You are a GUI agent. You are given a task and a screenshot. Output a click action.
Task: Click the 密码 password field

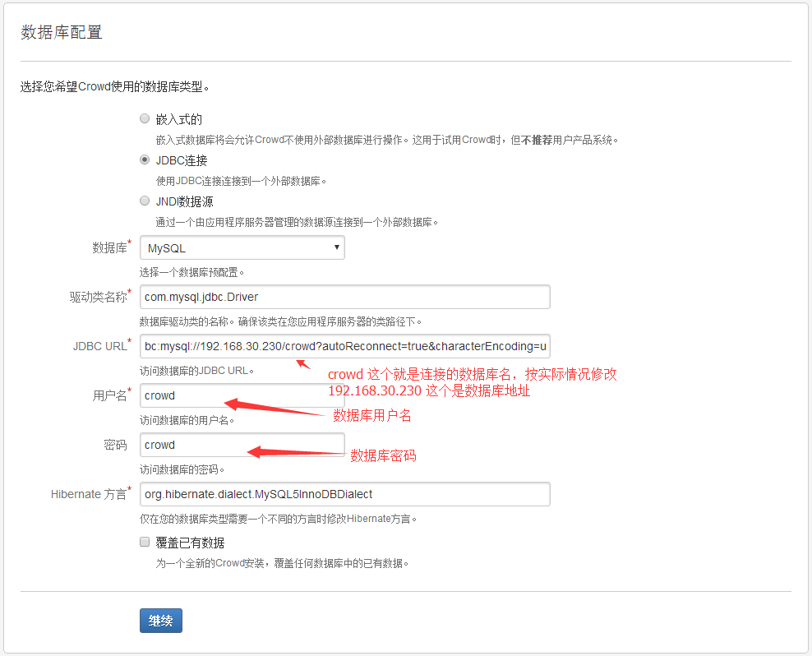tap(242, 445)
